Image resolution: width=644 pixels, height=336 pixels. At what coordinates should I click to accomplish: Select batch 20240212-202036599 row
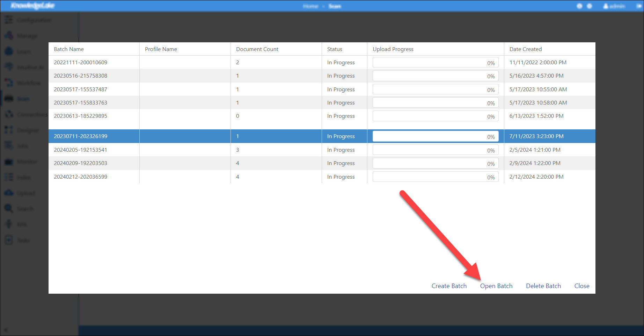pyautogui.click(x=81, y=177)
